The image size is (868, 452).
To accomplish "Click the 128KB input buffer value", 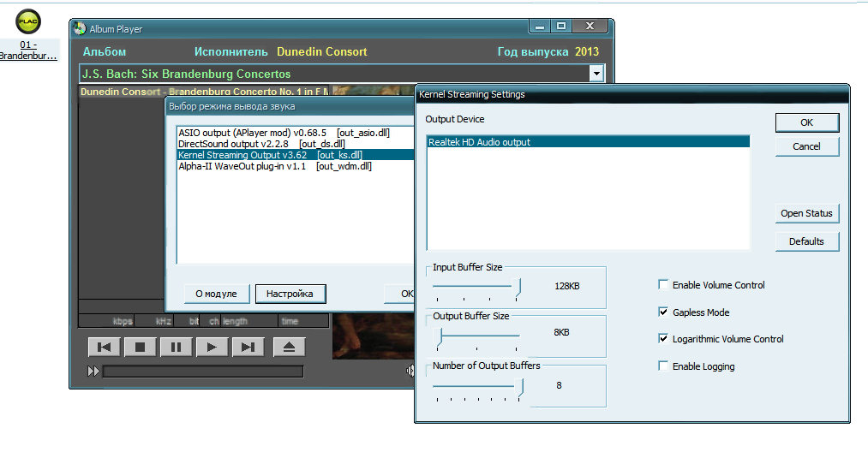I will pyautogui.click(x=567, y=286).
